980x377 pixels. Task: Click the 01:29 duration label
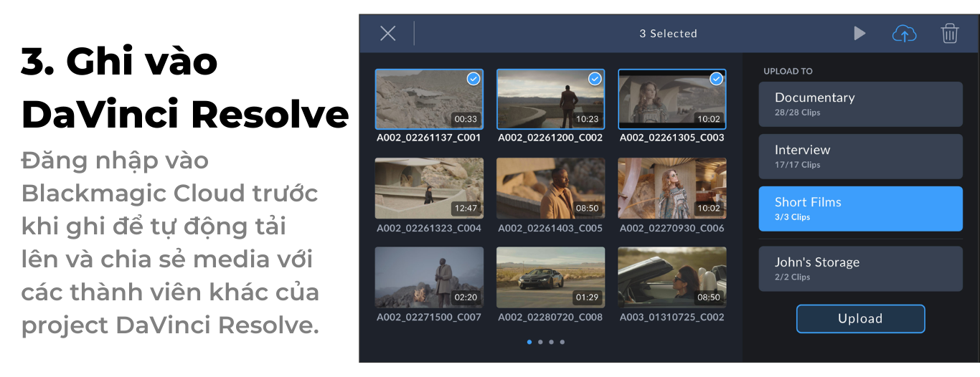point(587,297)
